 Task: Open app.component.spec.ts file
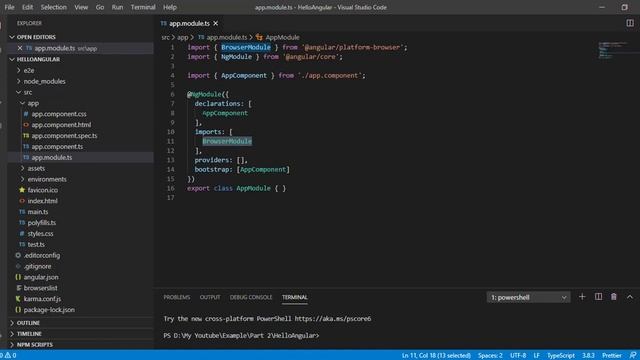[x=64, y=136]
